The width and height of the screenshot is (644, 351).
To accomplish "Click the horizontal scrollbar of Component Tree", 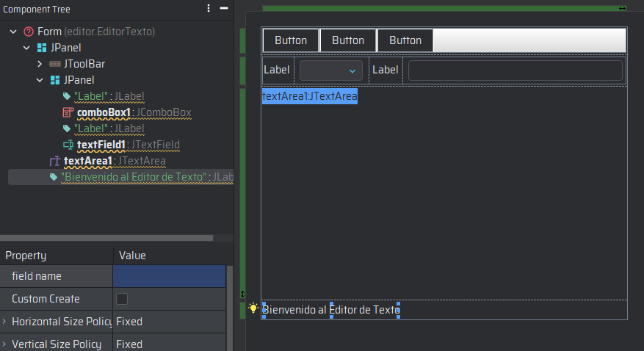I will (x=106, y=238).
